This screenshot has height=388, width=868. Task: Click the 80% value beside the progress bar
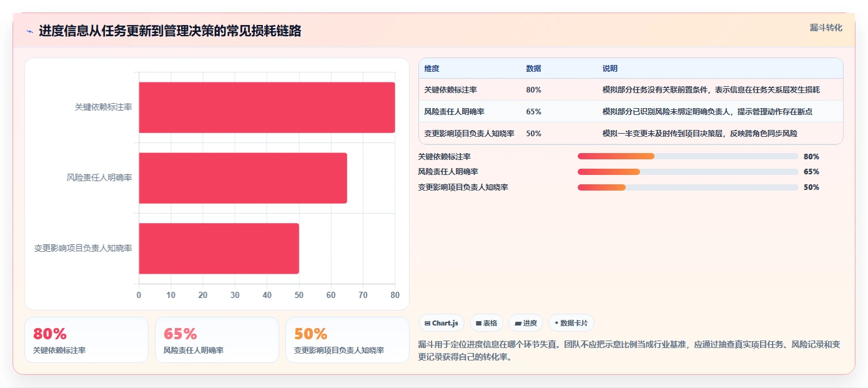[811, 157]
